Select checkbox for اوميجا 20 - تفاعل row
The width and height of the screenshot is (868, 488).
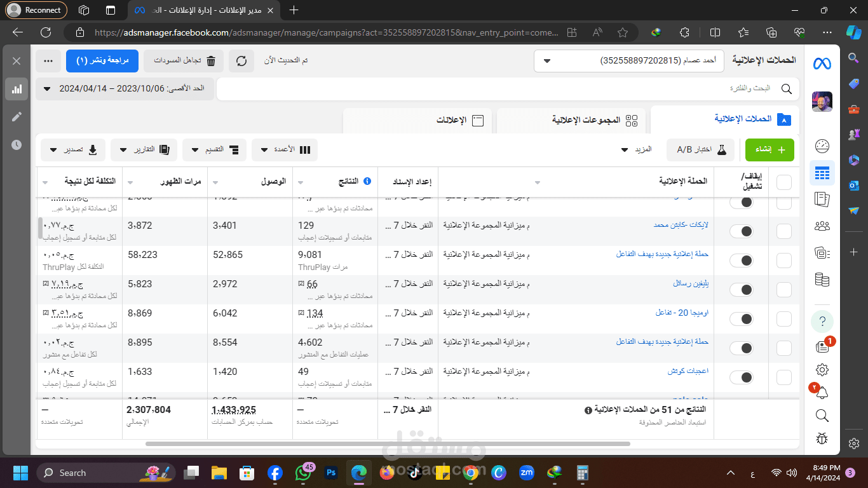point(784,318)
